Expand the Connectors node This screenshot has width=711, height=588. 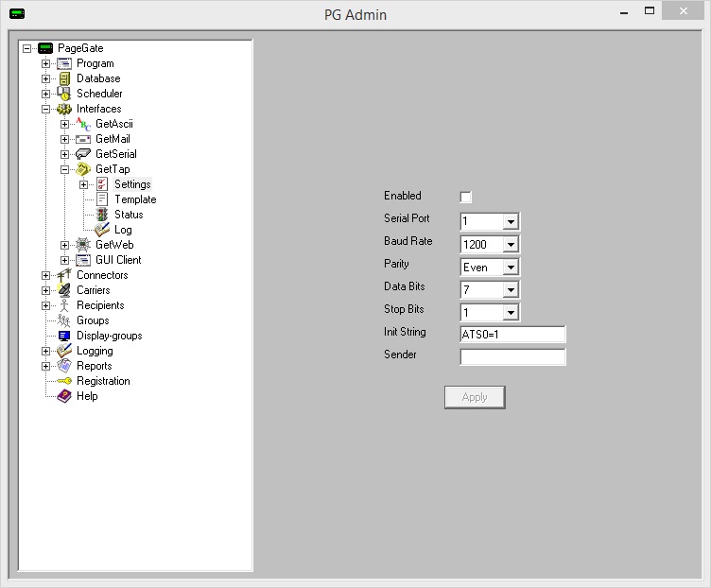[x=45, y=275]
